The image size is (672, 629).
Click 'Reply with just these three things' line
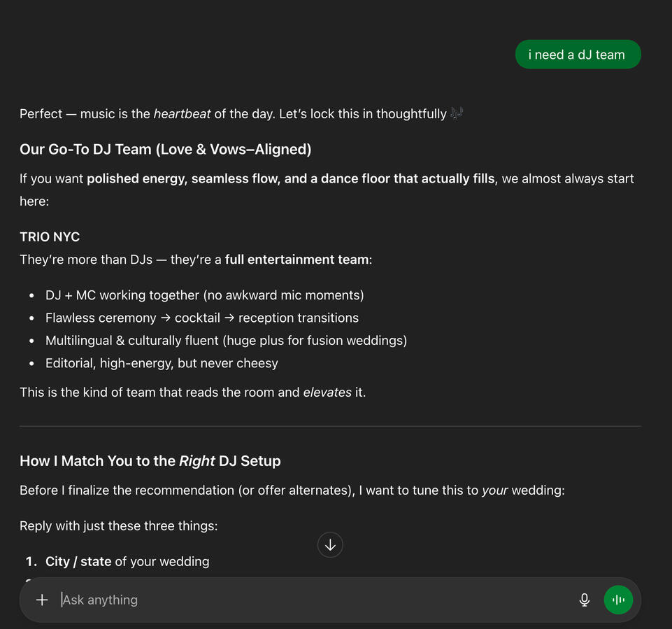coord(119,525)
